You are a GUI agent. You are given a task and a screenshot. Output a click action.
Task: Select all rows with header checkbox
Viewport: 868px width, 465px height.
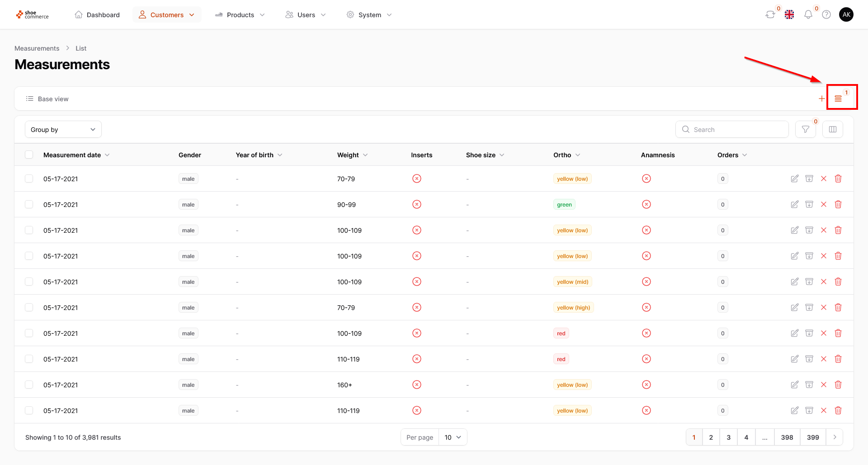[x=29, y=155]
